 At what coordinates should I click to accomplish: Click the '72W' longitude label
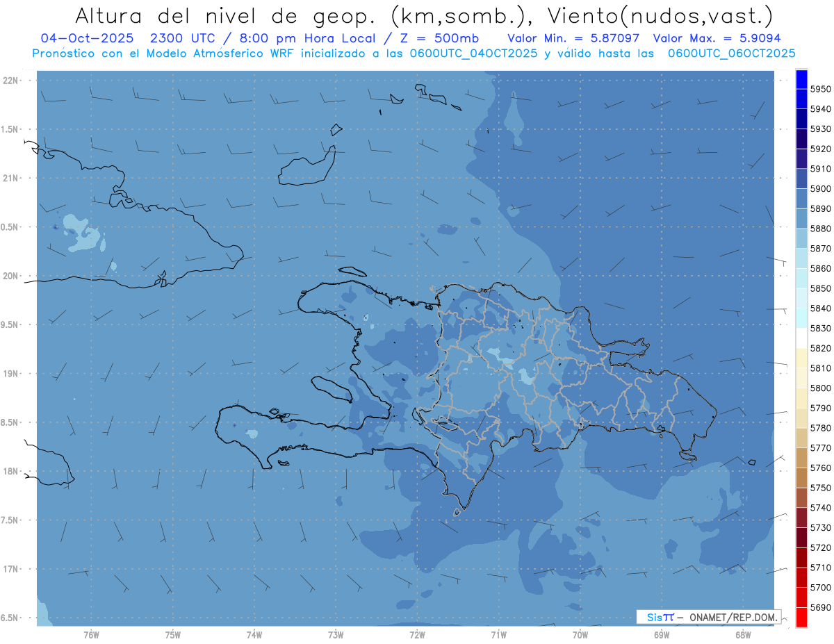tap(417, 635)
